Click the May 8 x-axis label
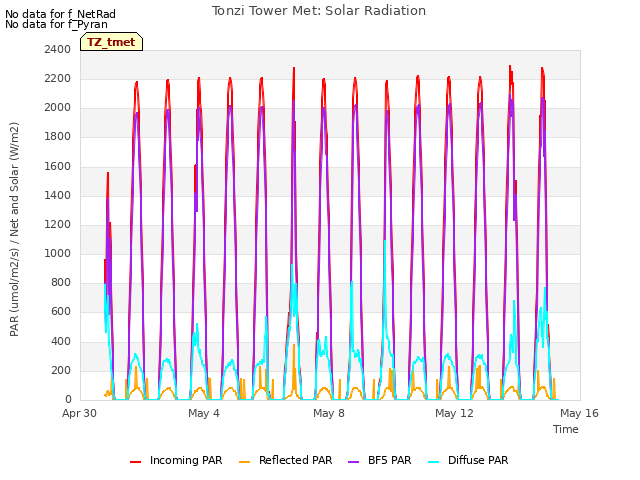The width and height of the screenshot is (640, 480). 329,413
